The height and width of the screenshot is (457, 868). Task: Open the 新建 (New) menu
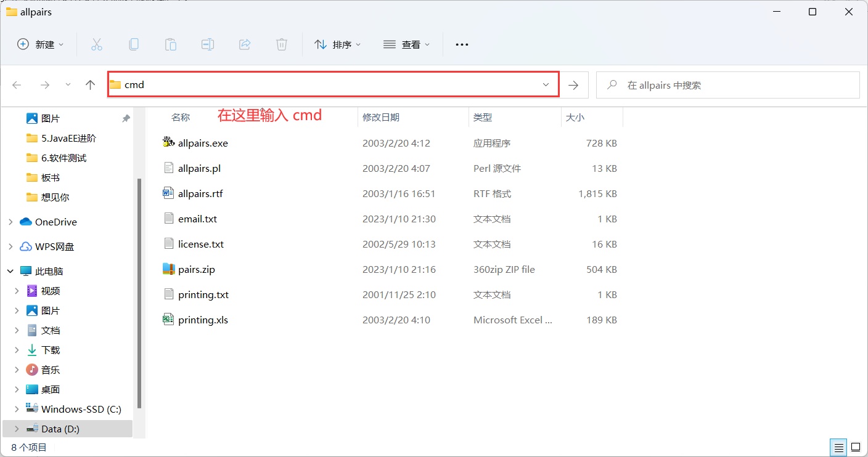coord(40,44)
